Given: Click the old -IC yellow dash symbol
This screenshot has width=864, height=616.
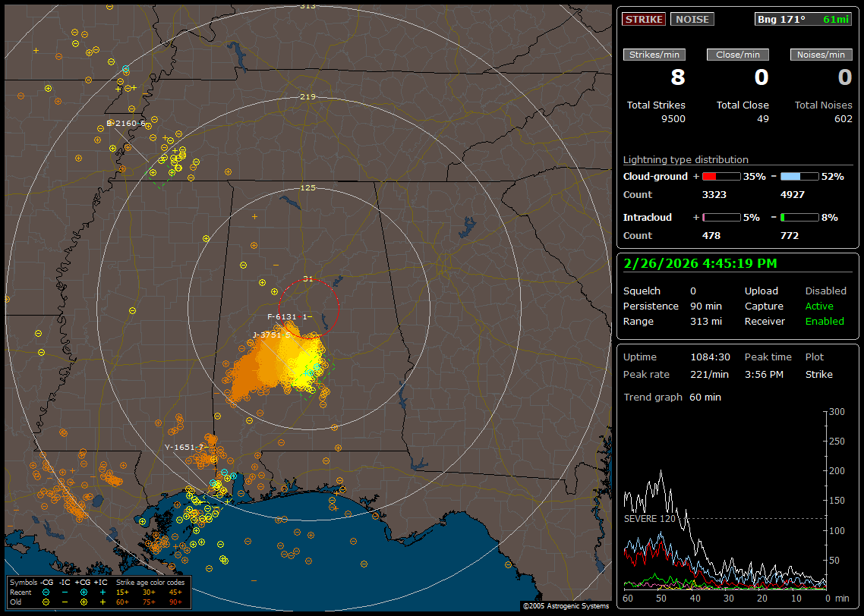Looking at the screenshot, I should [65, 602].
